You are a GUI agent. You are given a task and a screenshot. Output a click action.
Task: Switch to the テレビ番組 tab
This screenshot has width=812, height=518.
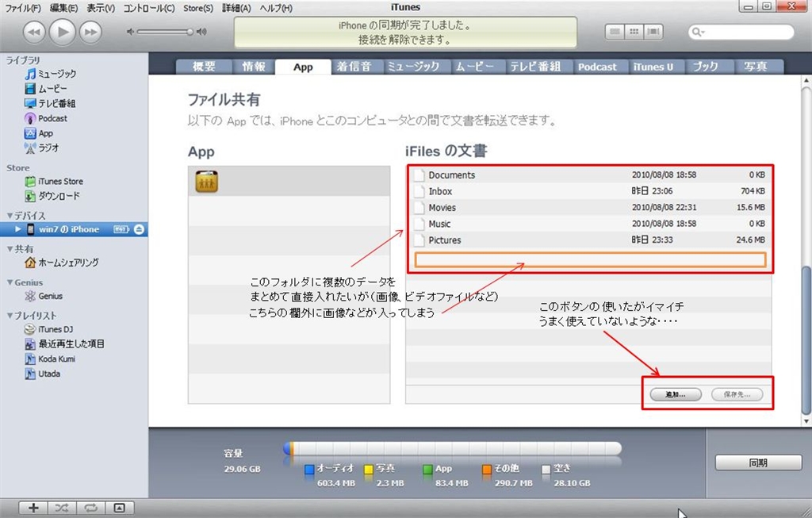tap(535, 67)
